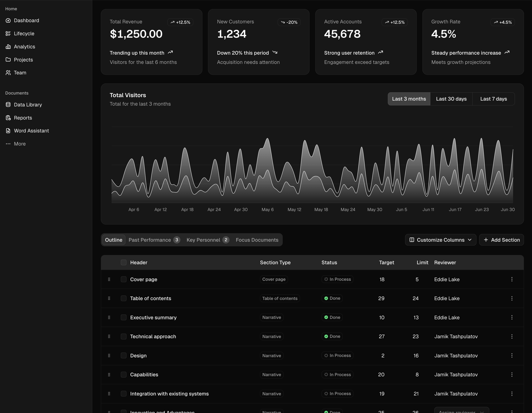Click the Lifecycle list icon
The width and height of the screenshot is (532, 413).
click(8, 34)
